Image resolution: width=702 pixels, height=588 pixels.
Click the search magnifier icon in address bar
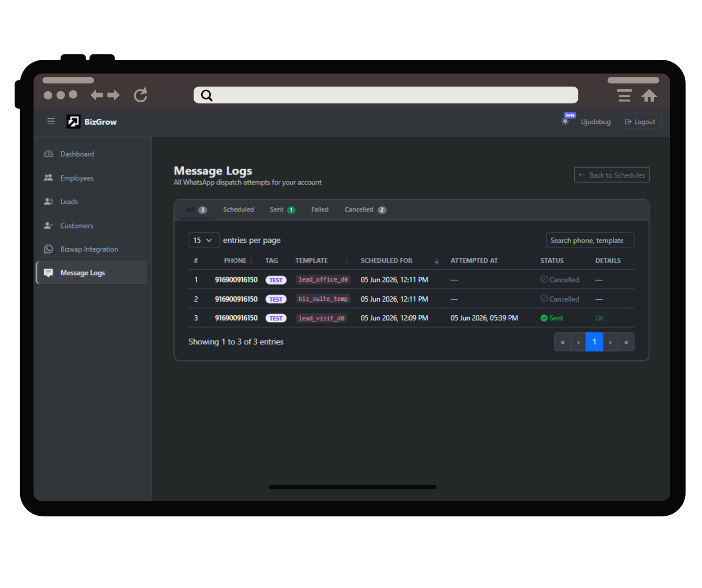tap(206, 96)
